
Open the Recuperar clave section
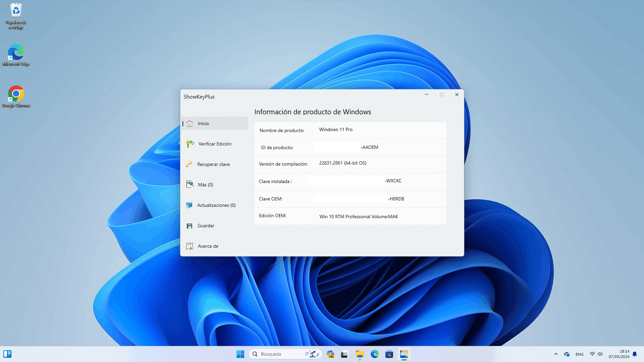coord(213,164)
